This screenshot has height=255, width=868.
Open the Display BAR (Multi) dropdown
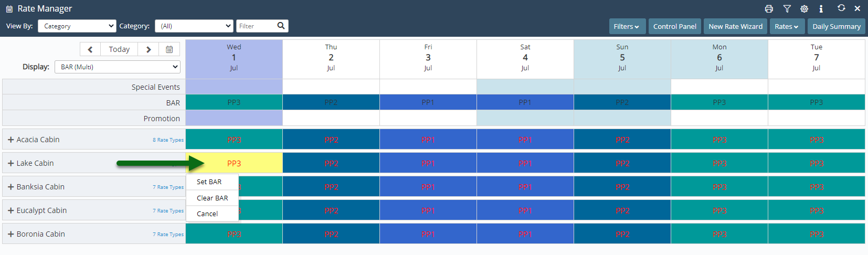click(118, 67)
